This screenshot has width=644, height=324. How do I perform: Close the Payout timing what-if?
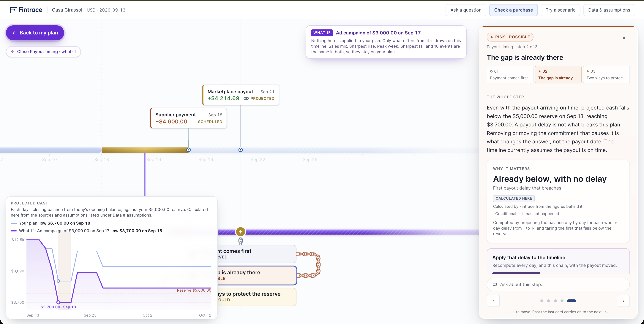click(43, 52)
